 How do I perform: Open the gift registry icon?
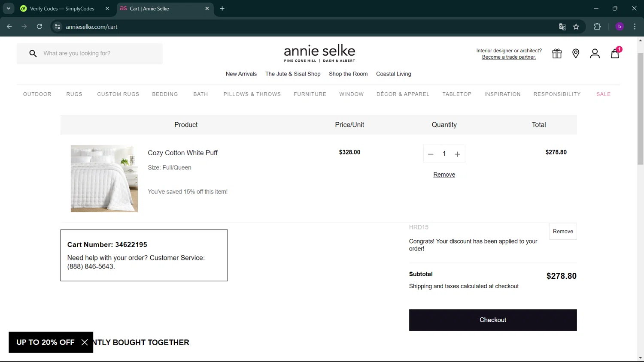557,54
